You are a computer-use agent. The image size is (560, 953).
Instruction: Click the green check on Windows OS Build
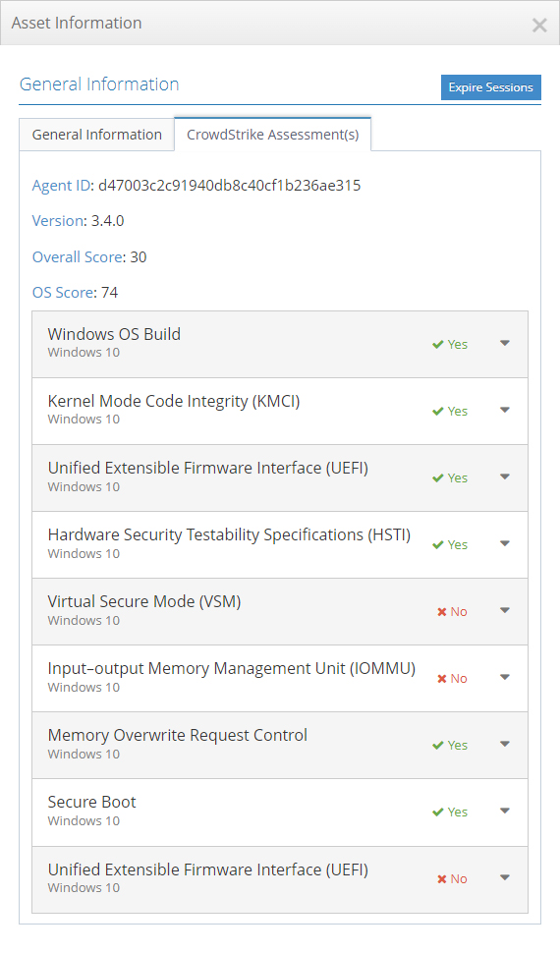438,345
